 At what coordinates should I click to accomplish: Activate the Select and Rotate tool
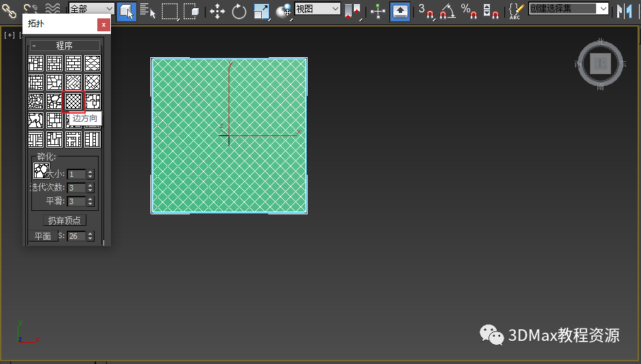239,12
